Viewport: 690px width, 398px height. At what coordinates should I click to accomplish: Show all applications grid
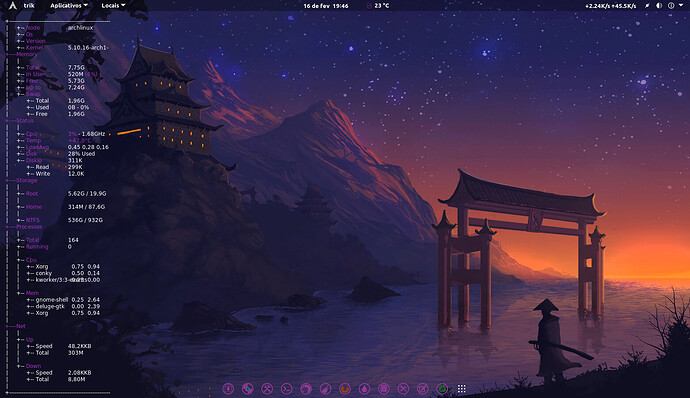pos(462,388)
